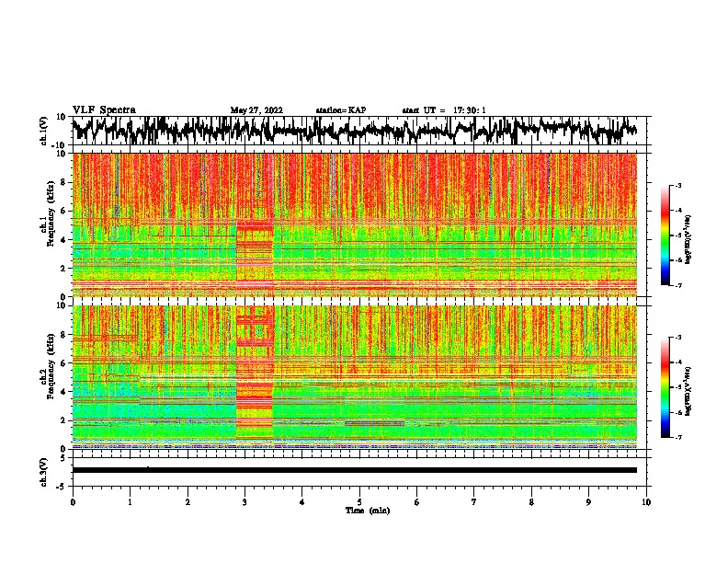Image resolution: width=728 pixels, height=563 pixels.
Task: Click the "4" kHz tick on ch.2 frequency axis
Action: (x=63, y=392)
